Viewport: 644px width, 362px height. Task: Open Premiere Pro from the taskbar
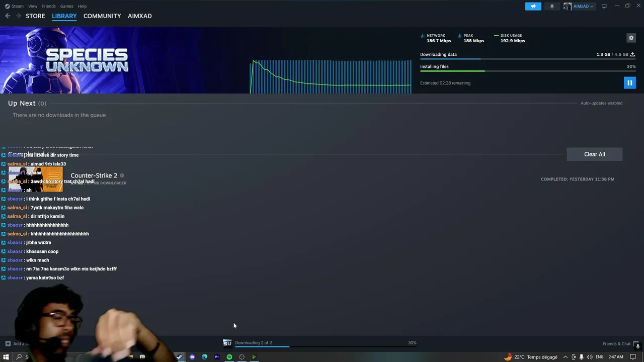217,357
